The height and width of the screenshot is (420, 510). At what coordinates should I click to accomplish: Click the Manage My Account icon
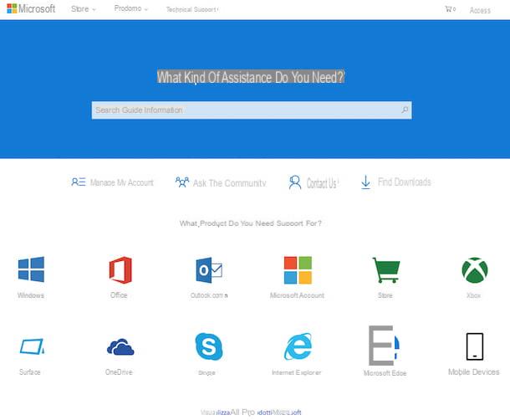[x=79, y=182]
